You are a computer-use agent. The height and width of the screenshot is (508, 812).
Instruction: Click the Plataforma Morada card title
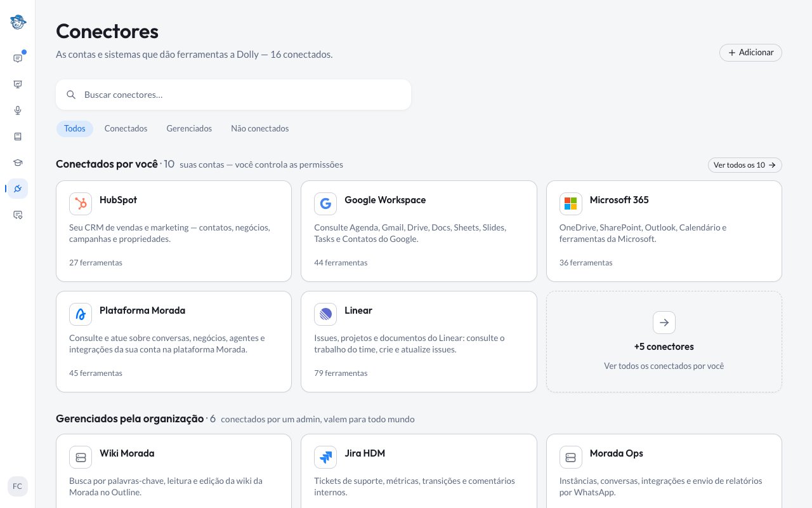click(142, 311)
